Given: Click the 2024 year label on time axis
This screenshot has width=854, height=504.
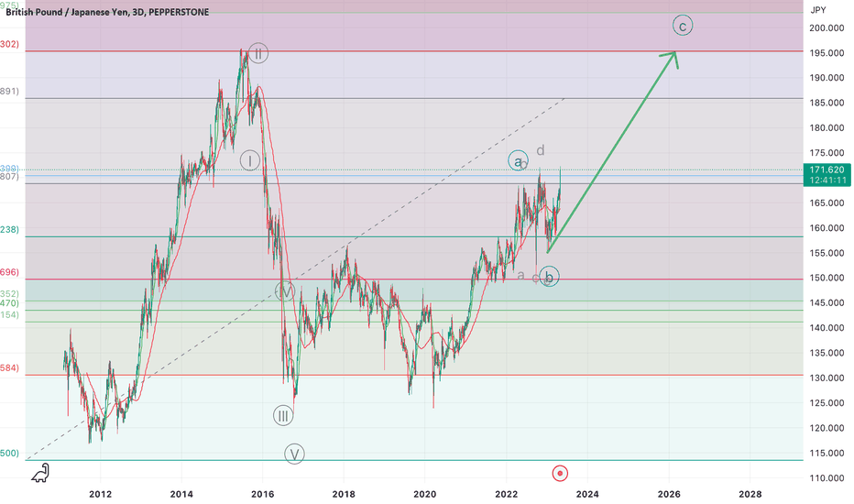Looking at the screenshot, I should point(587,494).
